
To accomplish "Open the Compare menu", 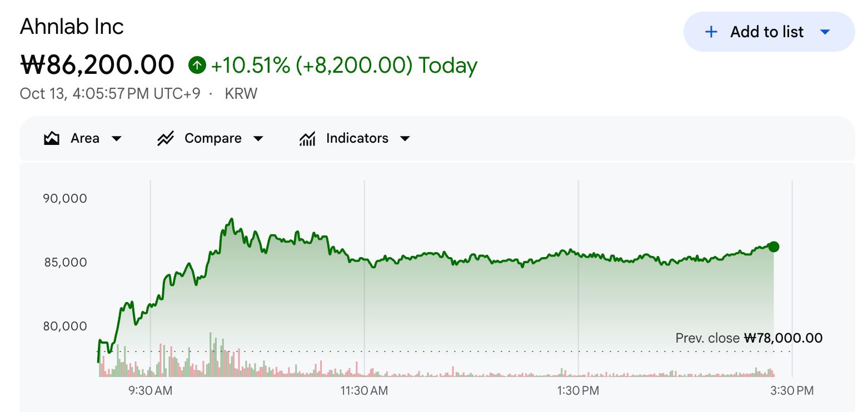I will [x=211, y=138].
